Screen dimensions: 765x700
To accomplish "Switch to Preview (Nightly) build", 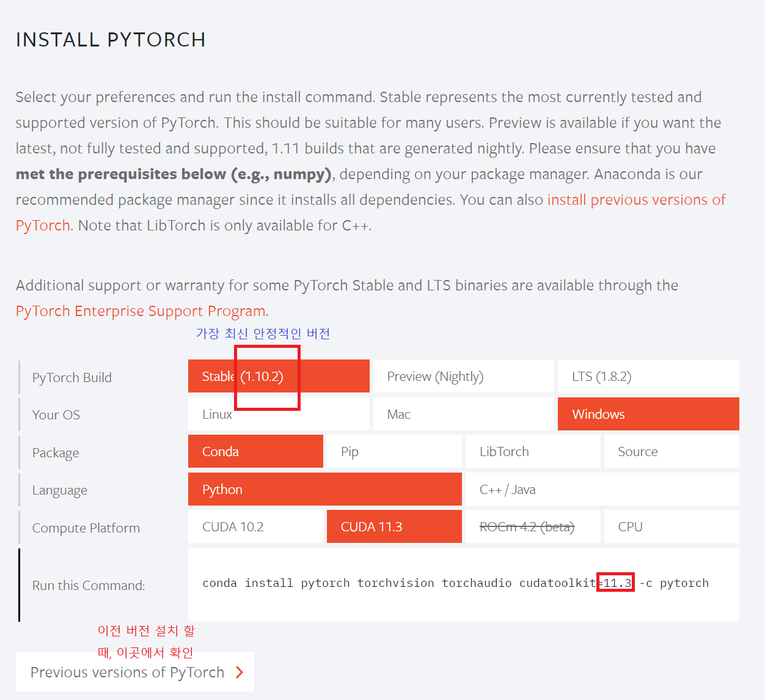I will pos(463,376).
